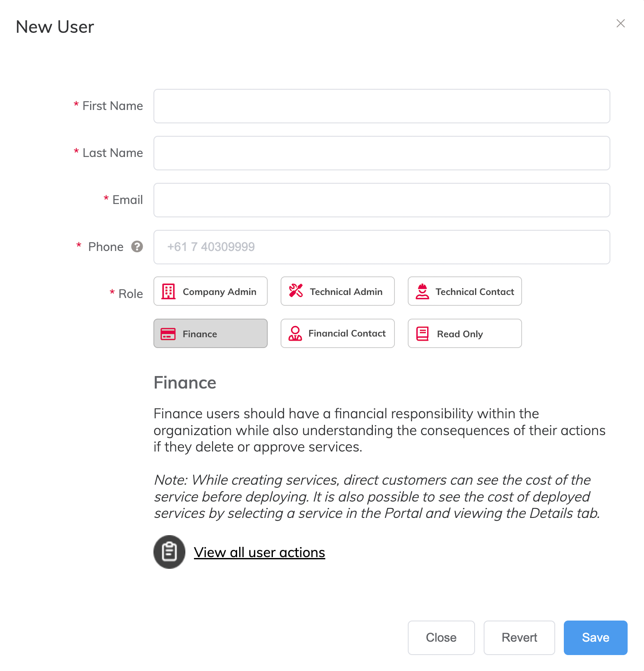This screenshot has width=644, height=671.
Task: Pick the Financial Contact role
Action: pyautogui.click(x=338, y=334)
